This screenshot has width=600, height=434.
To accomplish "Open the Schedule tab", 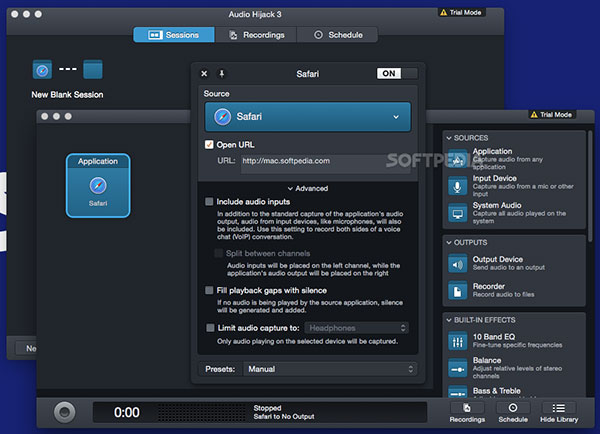I will pos(337,35).
